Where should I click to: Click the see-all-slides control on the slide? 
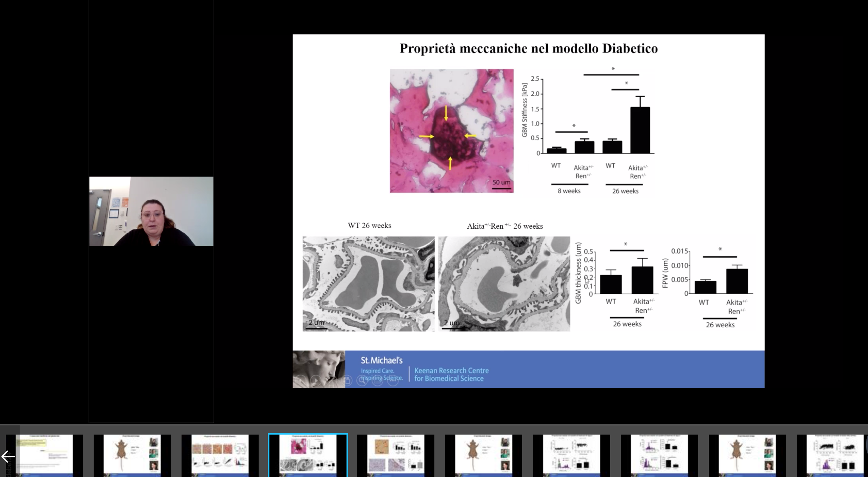click(347, 381)
